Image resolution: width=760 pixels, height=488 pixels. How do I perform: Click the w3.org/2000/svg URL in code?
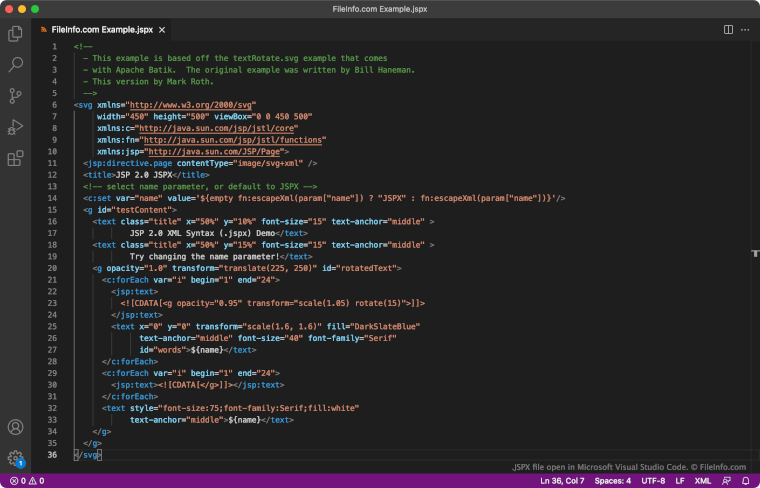190,104
